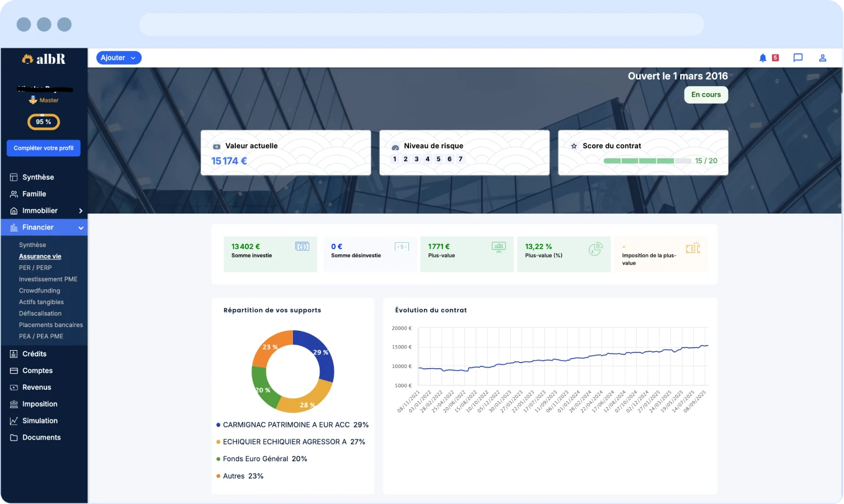Click the Simulation chart icon

tap(14, 421)
